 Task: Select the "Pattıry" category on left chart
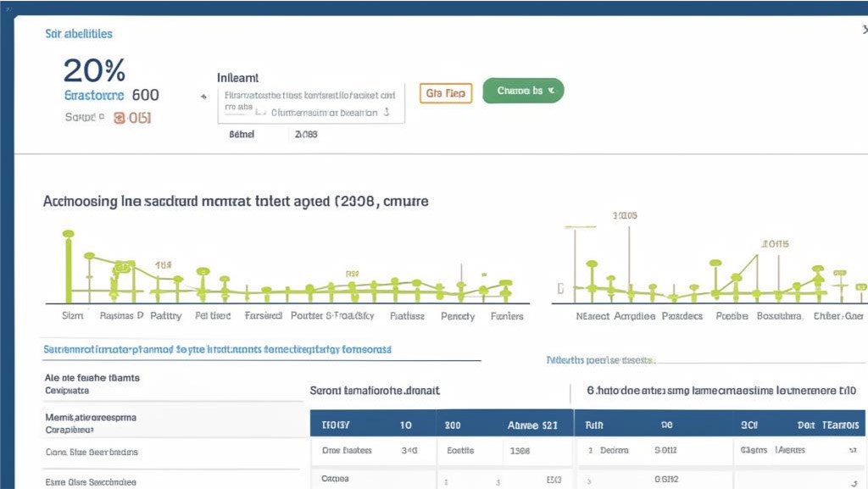tap(166, 316)
